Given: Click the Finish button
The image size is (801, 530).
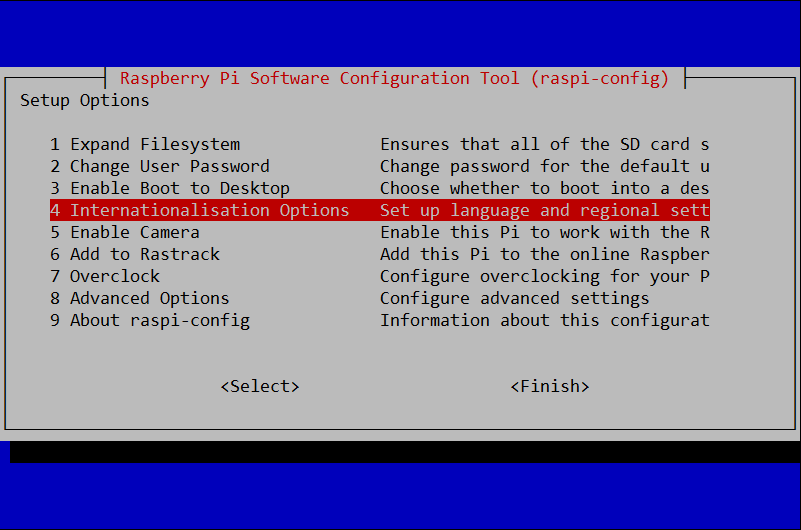Looking at the screenshot, I should pyautogui.click(x=550, y=387).
